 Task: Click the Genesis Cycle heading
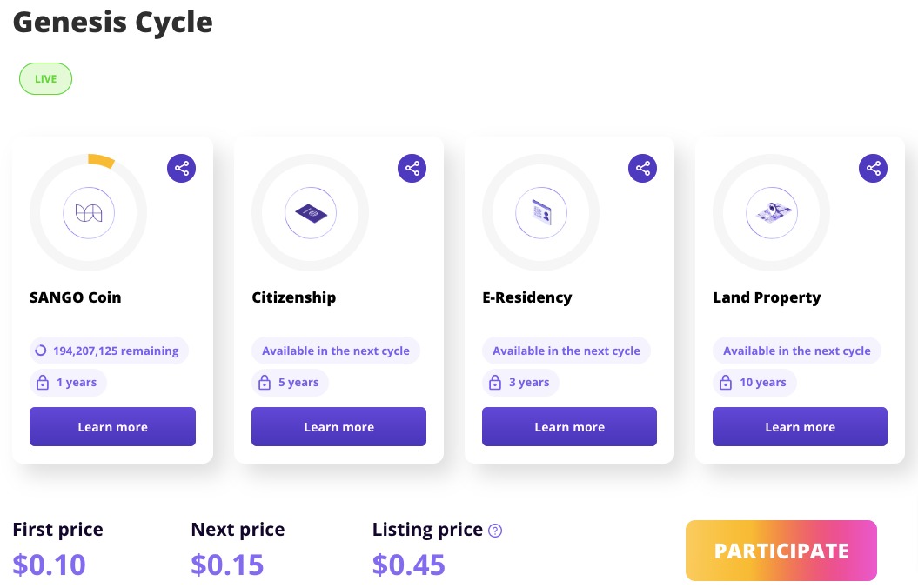112,22
